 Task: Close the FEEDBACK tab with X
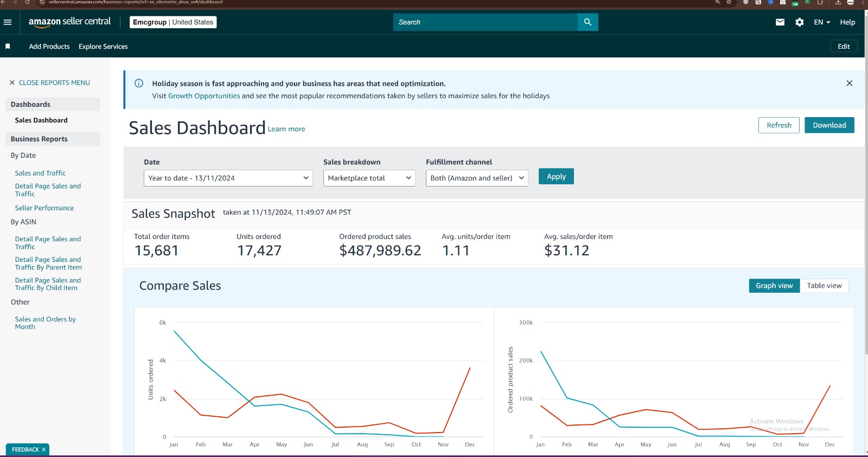click(44, 449)
